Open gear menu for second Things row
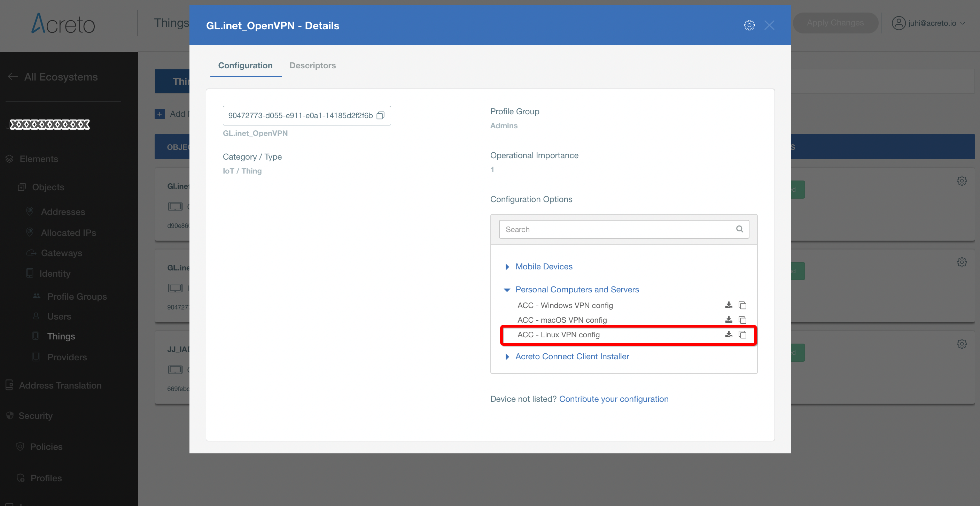The height and width of the screenshot is (506, 980). pyautogui.click(x=962, y=262)
